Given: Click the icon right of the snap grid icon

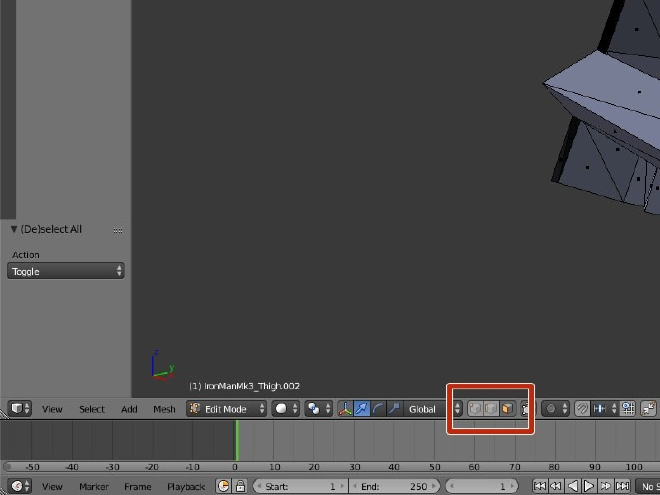Looking at the screenshot, I should pos(648,409).
